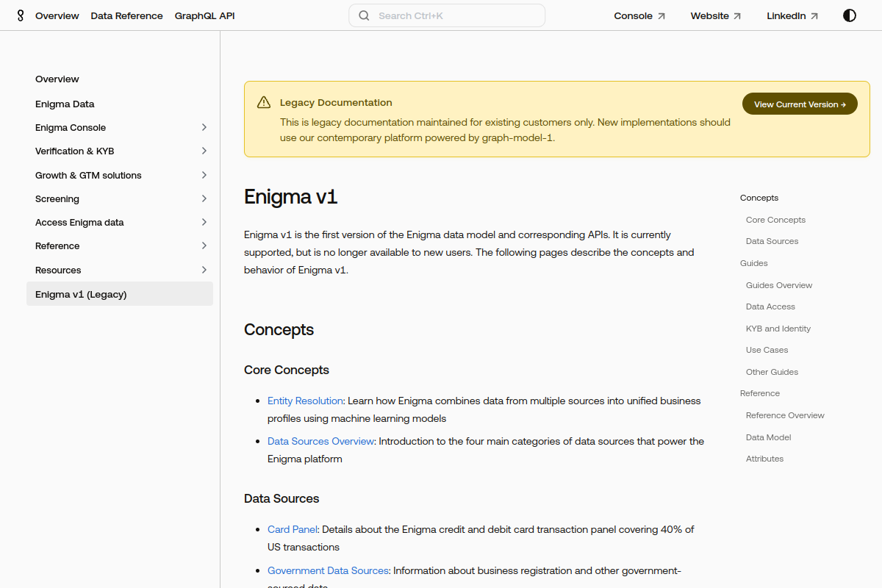
Task: Click the Core Concepts subheading
Action: 287,370
